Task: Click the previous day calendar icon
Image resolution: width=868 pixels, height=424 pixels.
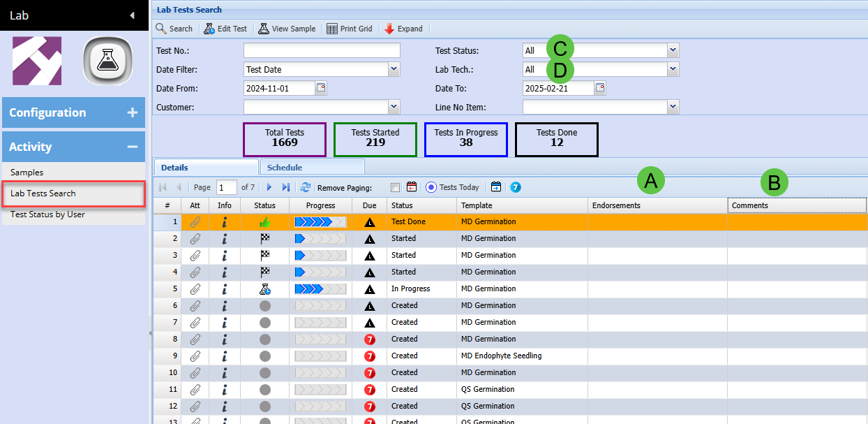Action: 412,187
